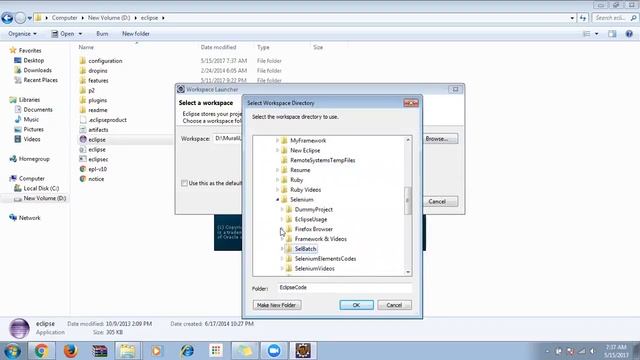Open the WinRAR icon in the taskbar

99,351
